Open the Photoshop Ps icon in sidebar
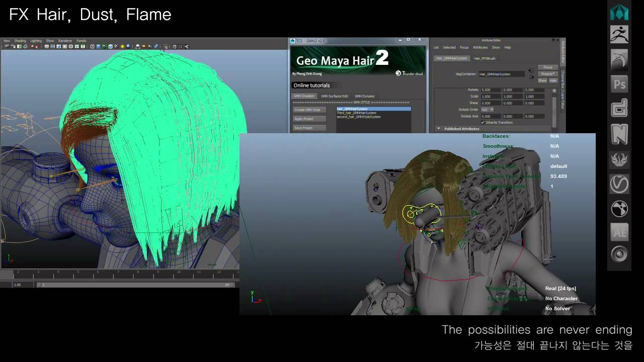Viewport: 644px width, 362px height. pyautogui.click(x=619, y=84)
